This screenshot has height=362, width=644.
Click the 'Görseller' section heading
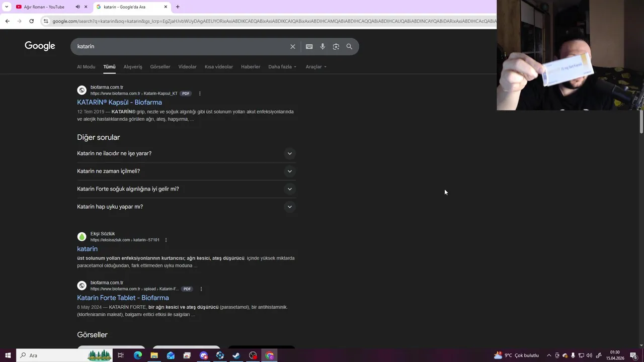92,335
